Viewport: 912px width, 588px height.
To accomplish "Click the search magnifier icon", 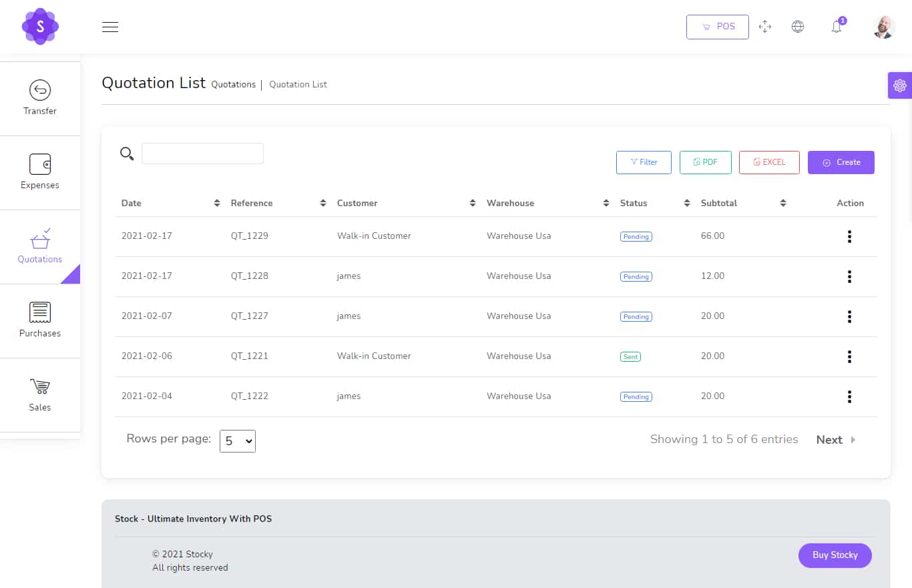I will [127, 154].
